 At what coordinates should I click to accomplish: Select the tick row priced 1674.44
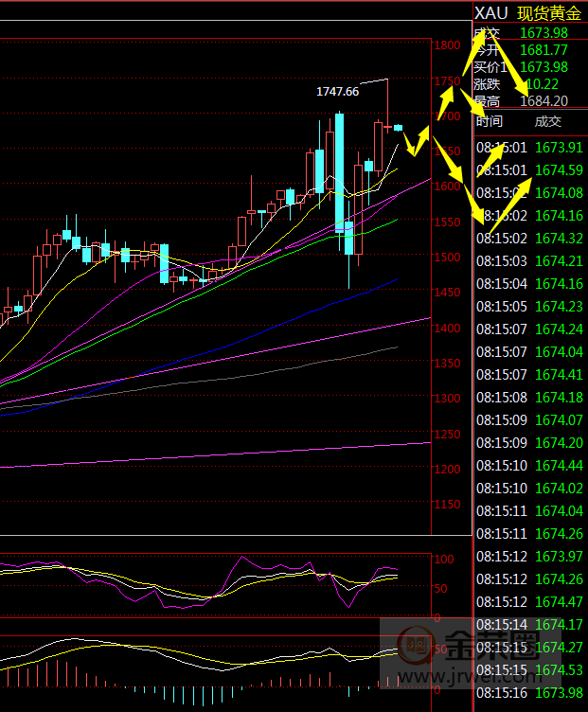point(530,466)
